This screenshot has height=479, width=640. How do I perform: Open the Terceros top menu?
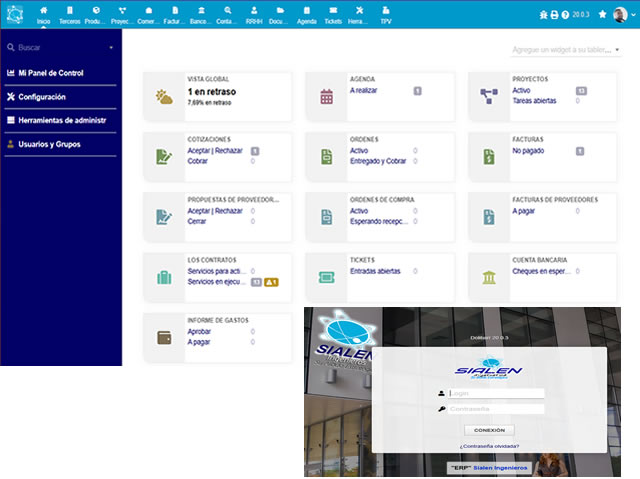tap(69, 14)
